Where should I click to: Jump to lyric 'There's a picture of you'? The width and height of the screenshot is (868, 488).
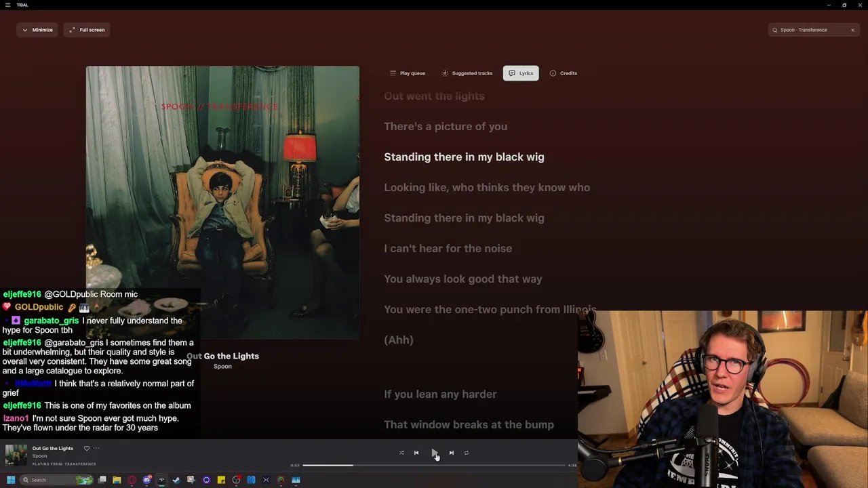pyautogui.click(x=446, y=127)
